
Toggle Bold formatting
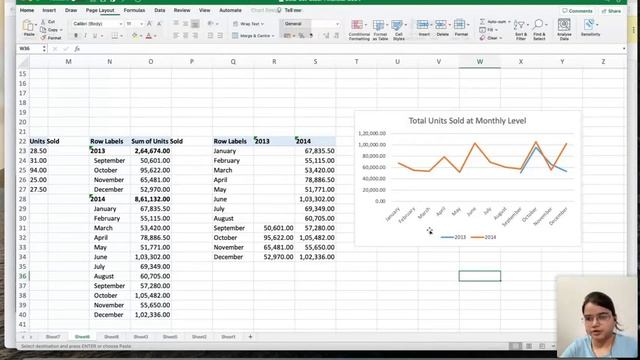[76, 36]
